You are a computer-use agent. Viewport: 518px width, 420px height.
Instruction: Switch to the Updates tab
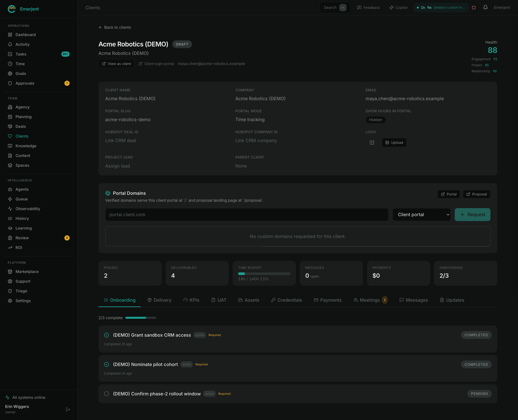coord(452,300)
